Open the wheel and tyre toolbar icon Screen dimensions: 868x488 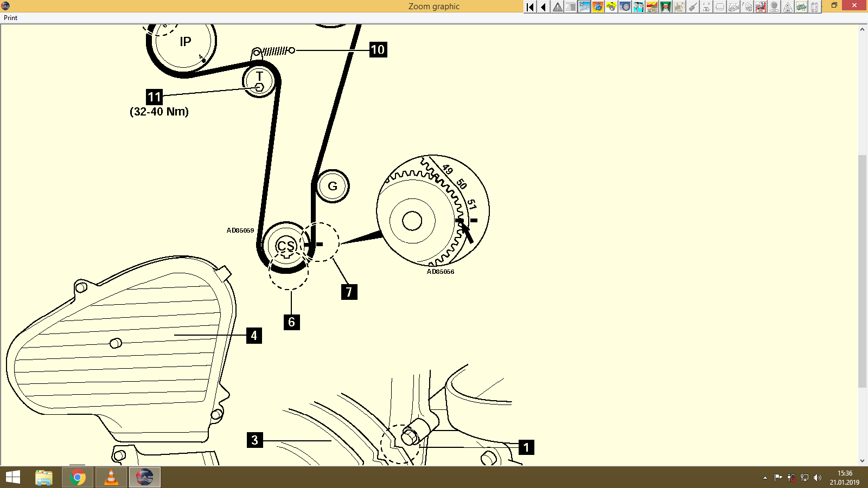[x=624, y=7]
